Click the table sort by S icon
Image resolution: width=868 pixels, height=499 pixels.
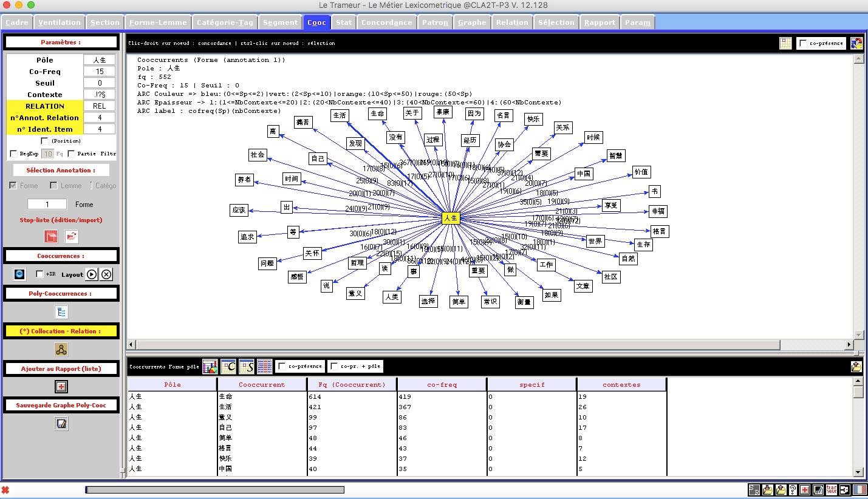pyautogui.click(x=246, y=366)
